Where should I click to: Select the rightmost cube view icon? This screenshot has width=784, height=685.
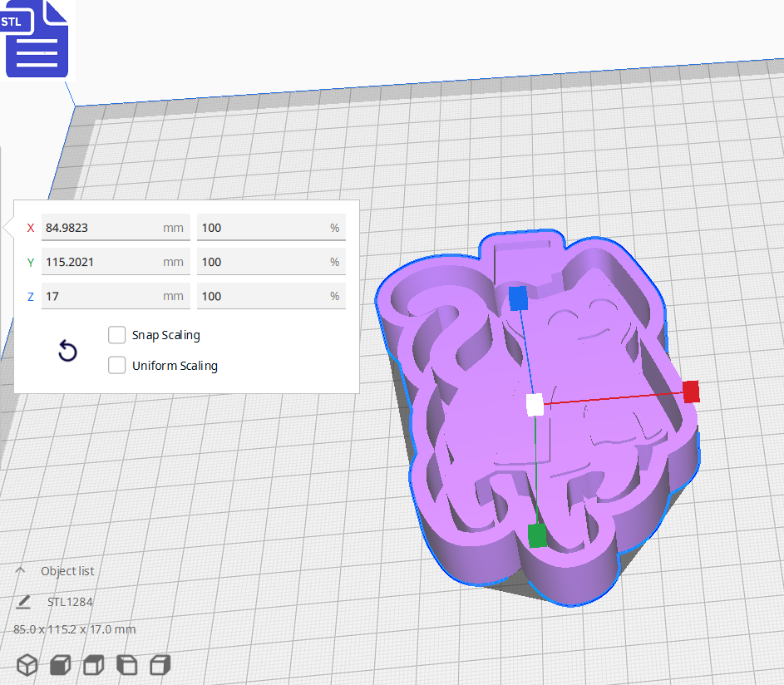click(x=158, y=664)
